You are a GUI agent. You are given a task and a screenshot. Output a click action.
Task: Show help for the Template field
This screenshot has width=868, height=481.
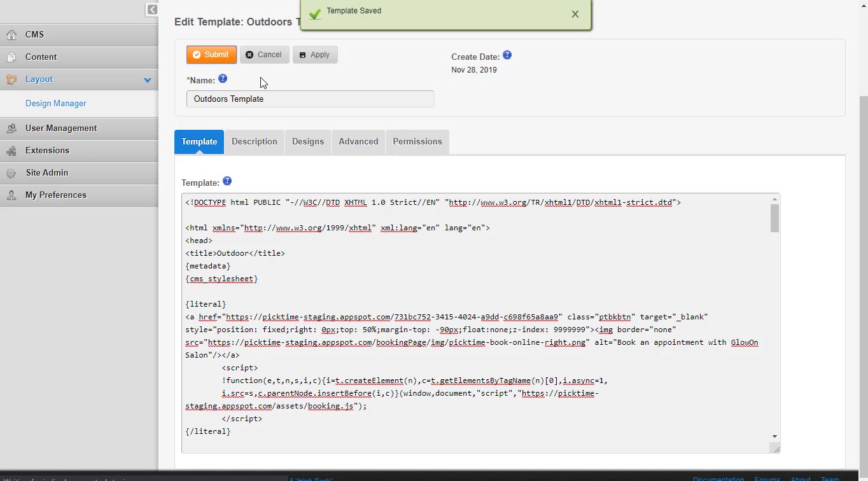(227, 181)
